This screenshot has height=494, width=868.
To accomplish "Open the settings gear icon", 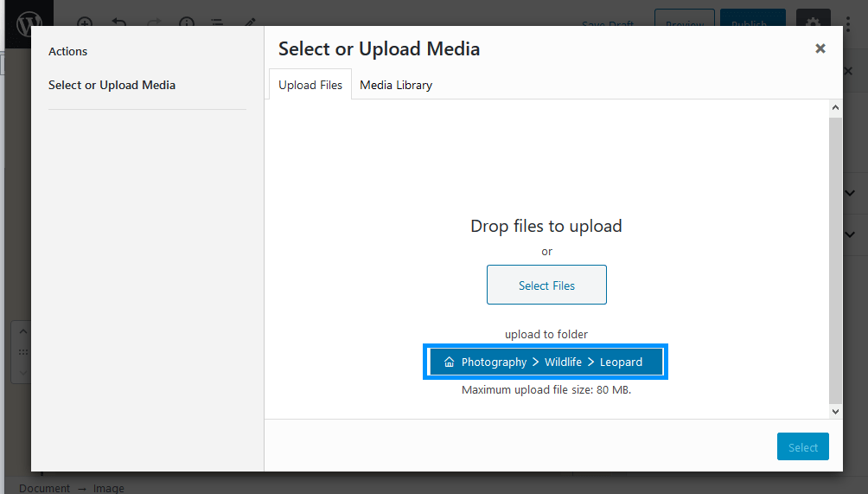I will (x=812, y=22).
